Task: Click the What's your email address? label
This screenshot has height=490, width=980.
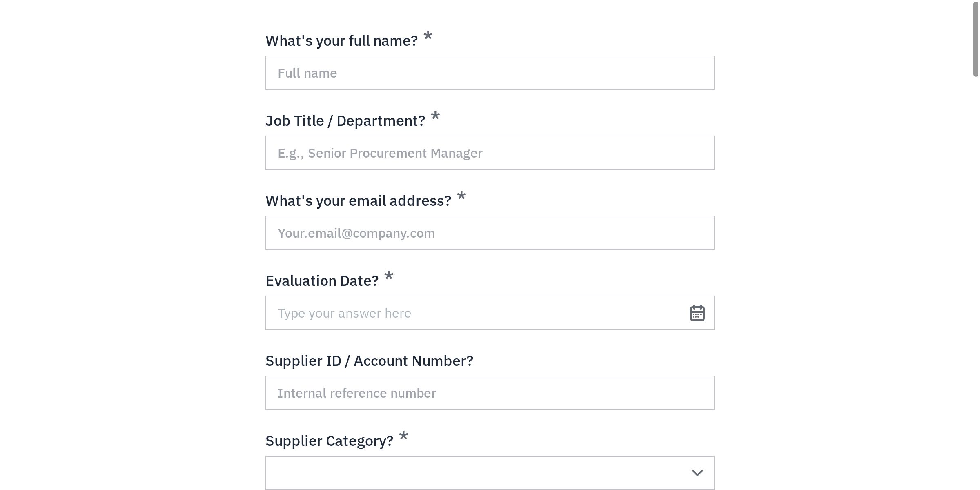Action: pos(359,200)
